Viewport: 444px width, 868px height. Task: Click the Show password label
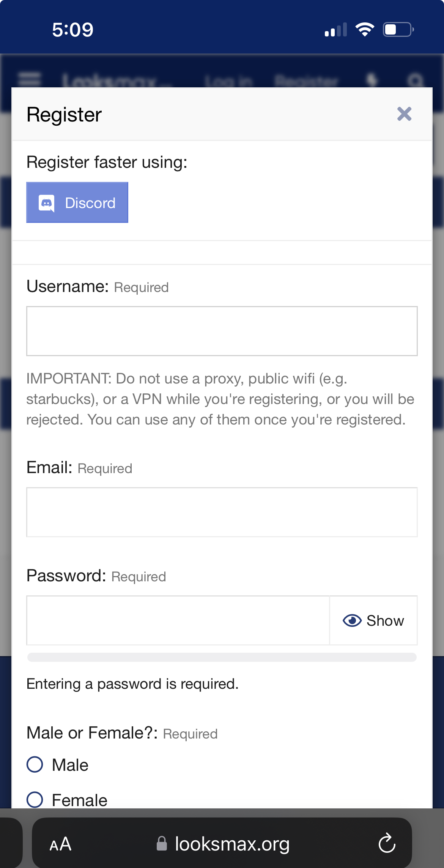click(x=385, y=621)
